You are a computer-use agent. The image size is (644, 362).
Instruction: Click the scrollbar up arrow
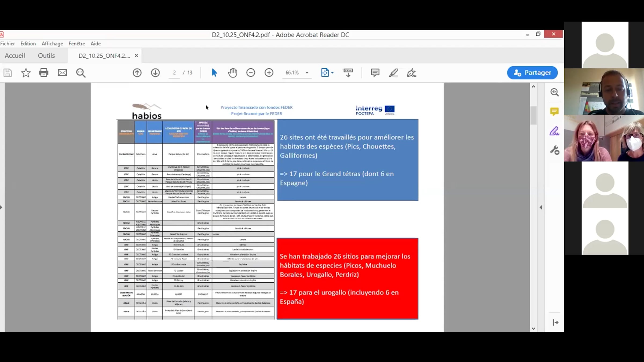click(x=533, y=86)
